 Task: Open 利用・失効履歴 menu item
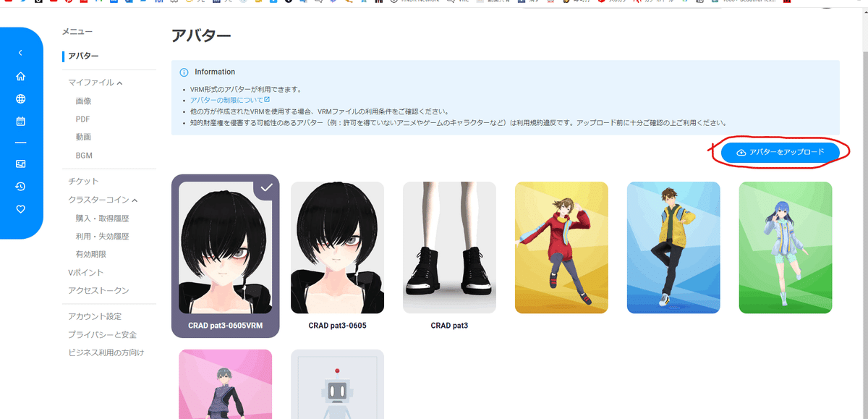[102, 237]
